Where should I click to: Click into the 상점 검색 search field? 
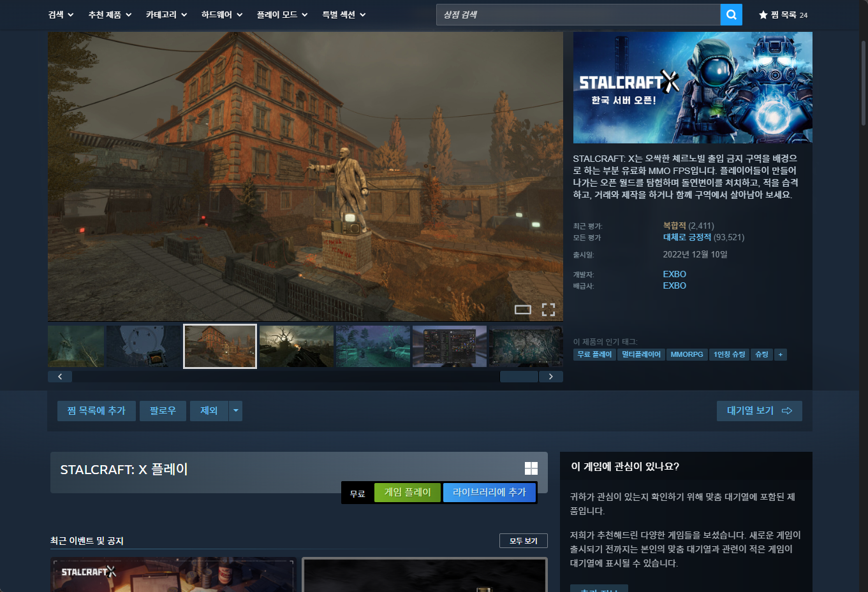(578, 15)
